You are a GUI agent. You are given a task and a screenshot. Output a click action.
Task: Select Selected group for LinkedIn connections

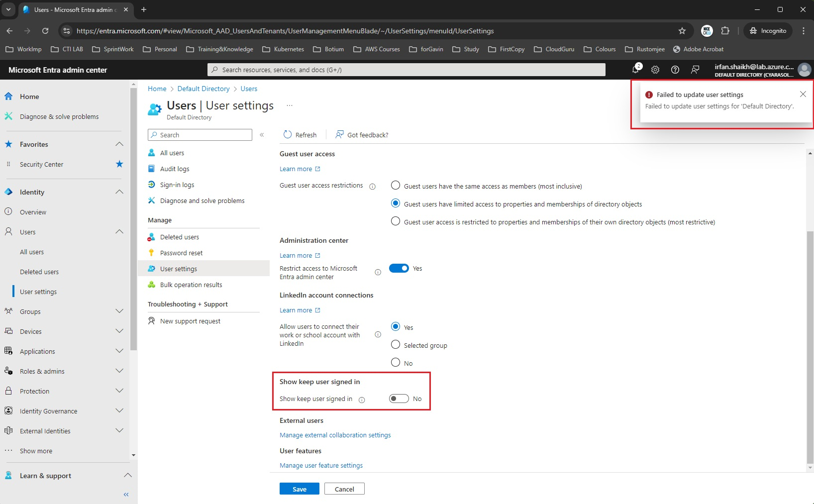[396, 345]
